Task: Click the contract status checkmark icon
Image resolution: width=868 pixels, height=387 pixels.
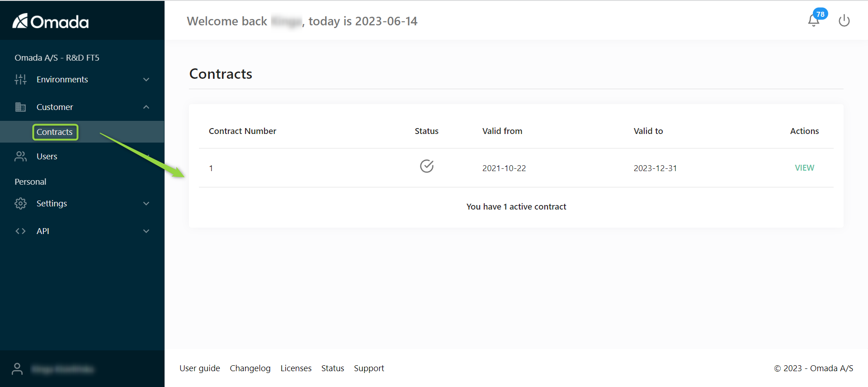Action: [x=427, y=166]
